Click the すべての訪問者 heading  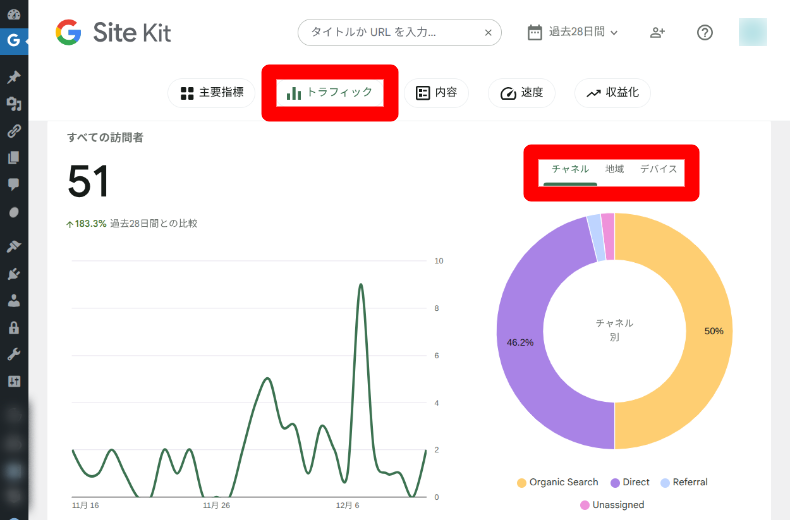pos(105,138)
